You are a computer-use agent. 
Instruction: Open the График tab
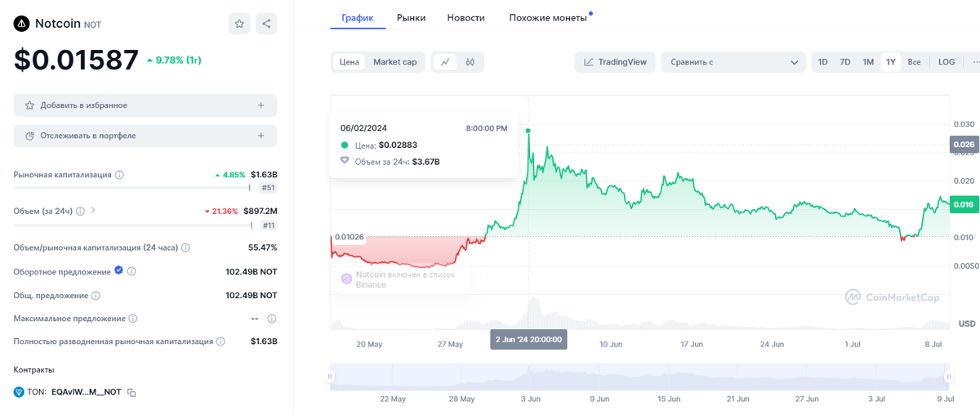click(358, 17)
